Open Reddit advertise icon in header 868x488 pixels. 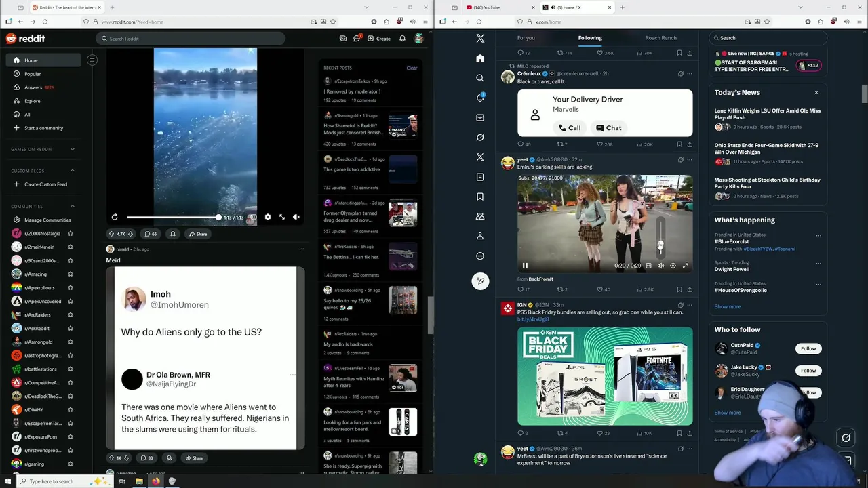(343, 39)
